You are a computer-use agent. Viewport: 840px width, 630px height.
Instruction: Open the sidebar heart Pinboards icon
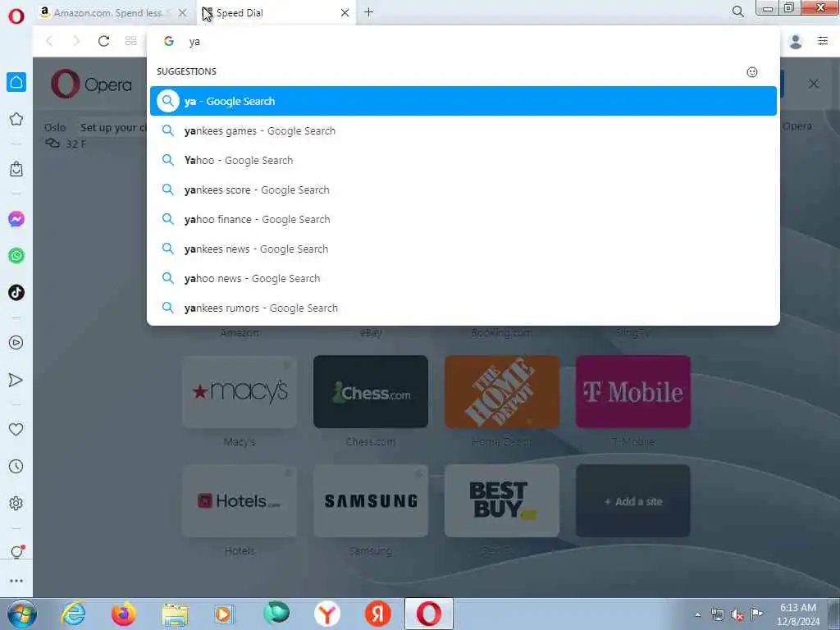(x=16, y=429)
